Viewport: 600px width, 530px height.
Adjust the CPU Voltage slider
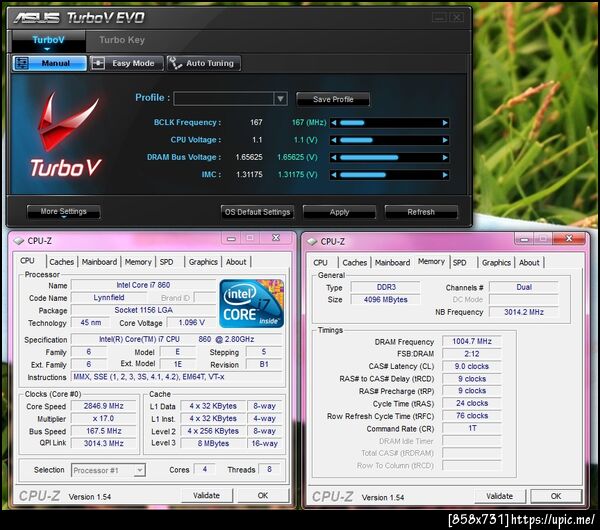[390, 140]
